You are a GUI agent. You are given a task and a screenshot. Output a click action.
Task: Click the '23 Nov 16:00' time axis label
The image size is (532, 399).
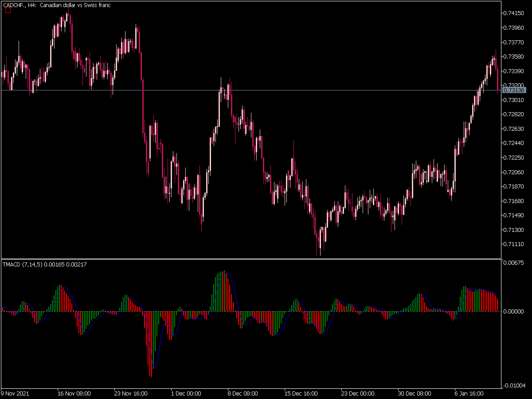pos(131,393)
